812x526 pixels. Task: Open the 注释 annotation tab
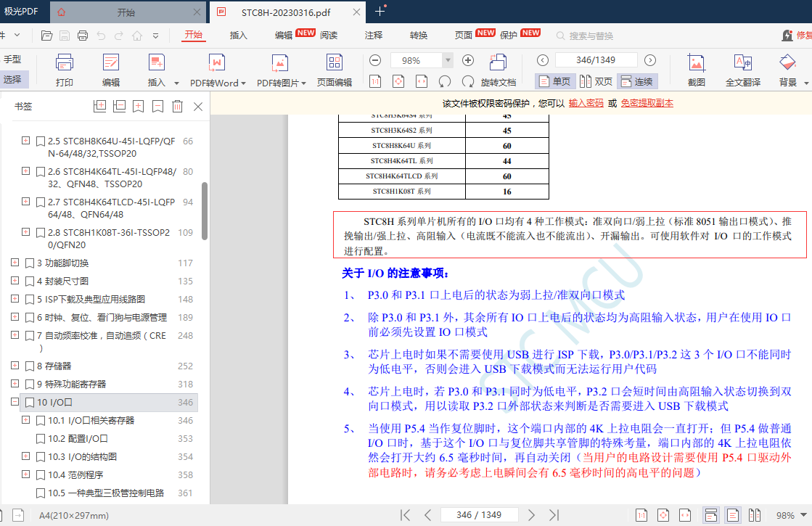point(374,36)
